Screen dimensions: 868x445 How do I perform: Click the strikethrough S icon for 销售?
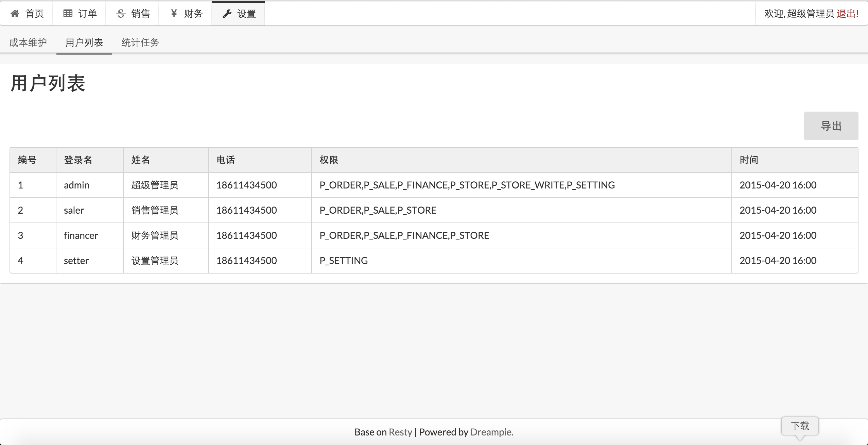pyautogui.click(x=121, y=14)
